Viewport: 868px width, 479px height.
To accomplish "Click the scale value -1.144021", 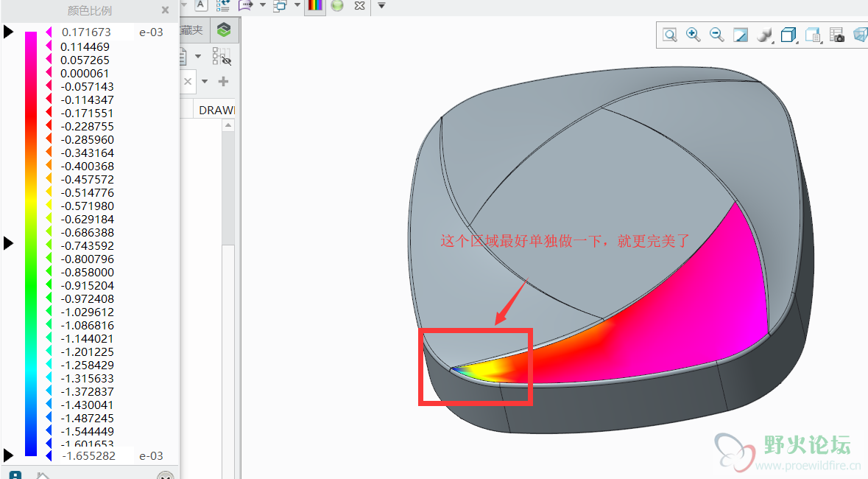I will (x=87, y=339).
